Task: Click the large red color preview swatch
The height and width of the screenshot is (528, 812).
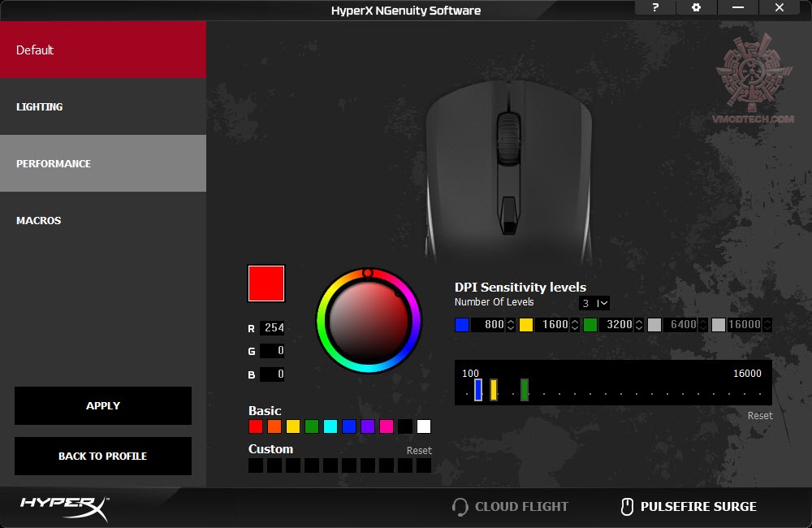Action: tap(266, 283)
